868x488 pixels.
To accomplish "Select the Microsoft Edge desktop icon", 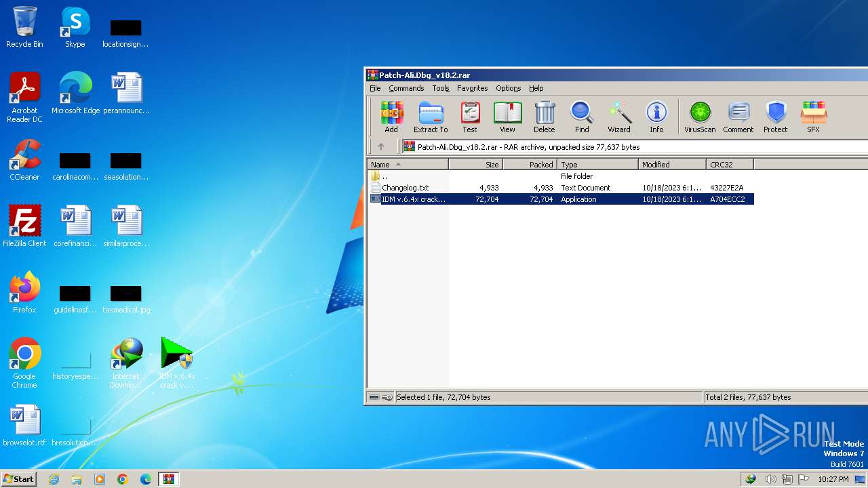I will click(x=75, y=94).
